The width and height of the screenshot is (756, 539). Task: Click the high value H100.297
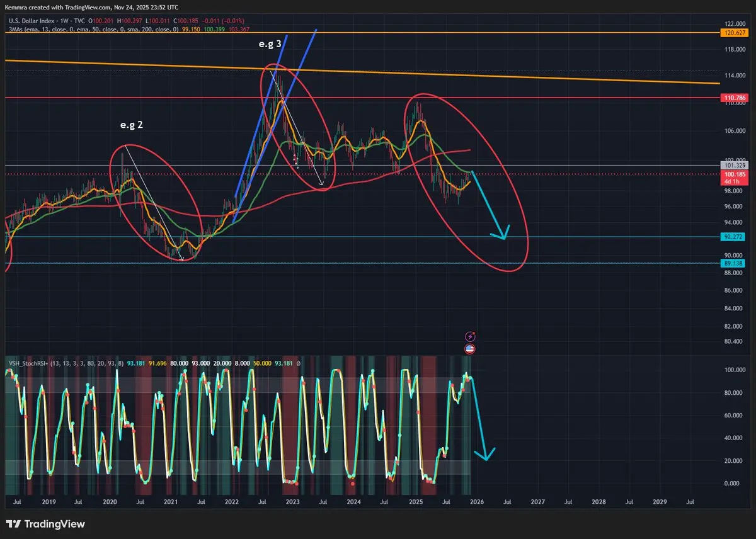pyautogui.click(x=130, y=21)
